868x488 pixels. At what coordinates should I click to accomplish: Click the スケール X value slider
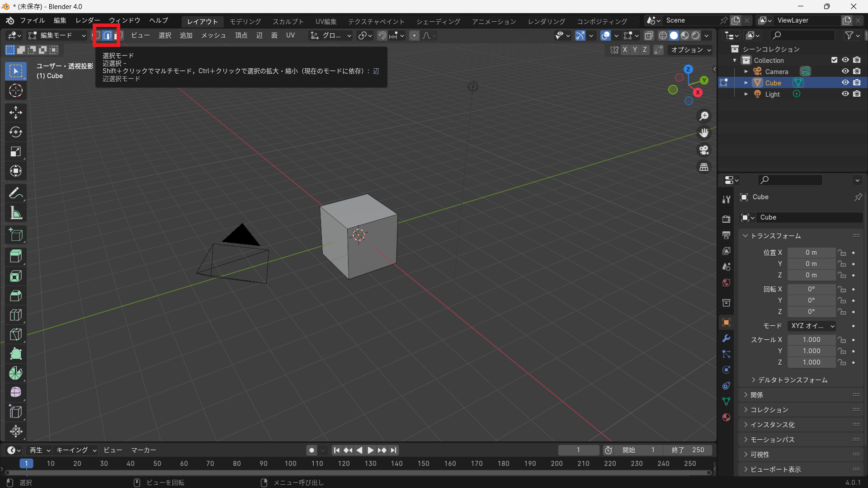point(811,340)
